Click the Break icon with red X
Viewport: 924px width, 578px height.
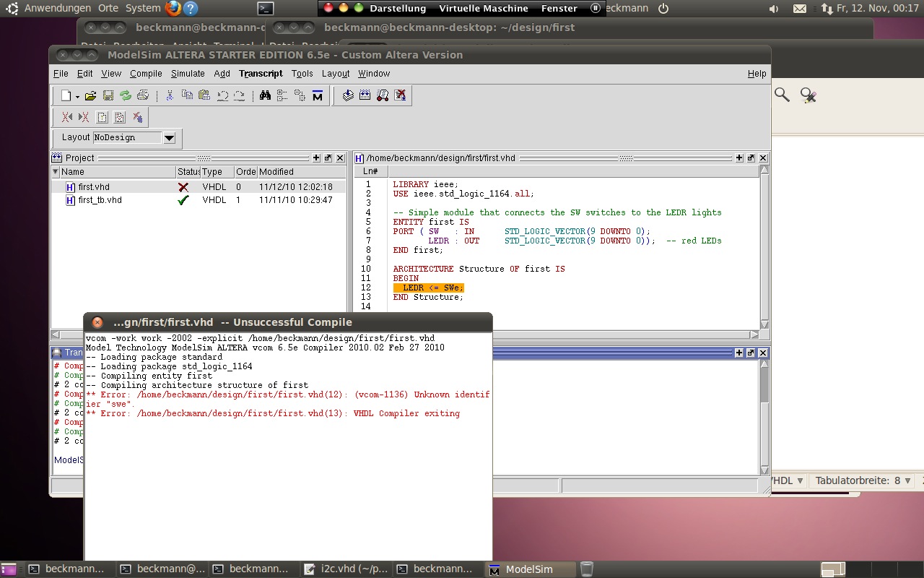tap(401, 95)
